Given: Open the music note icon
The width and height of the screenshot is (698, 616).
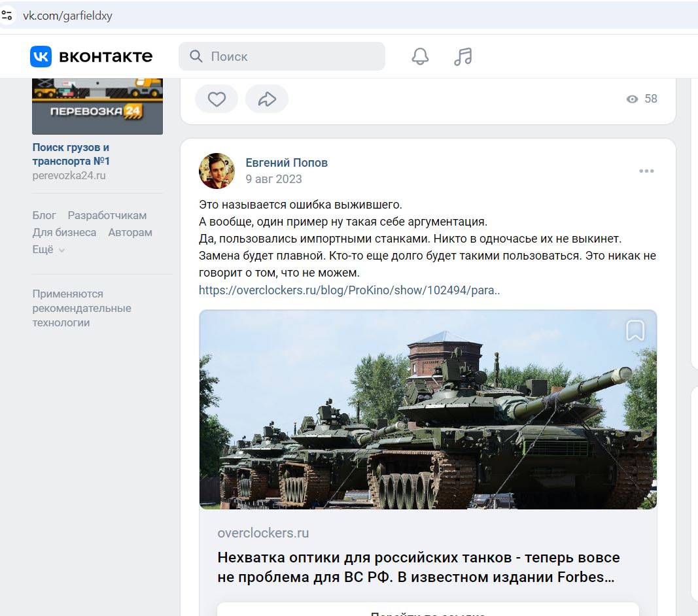Looking at the screenshot, I should (463, 56).
